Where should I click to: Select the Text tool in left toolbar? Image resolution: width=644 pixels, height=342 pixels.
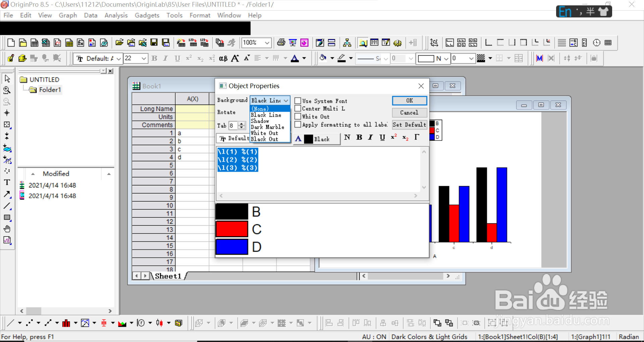click(7, 182)
